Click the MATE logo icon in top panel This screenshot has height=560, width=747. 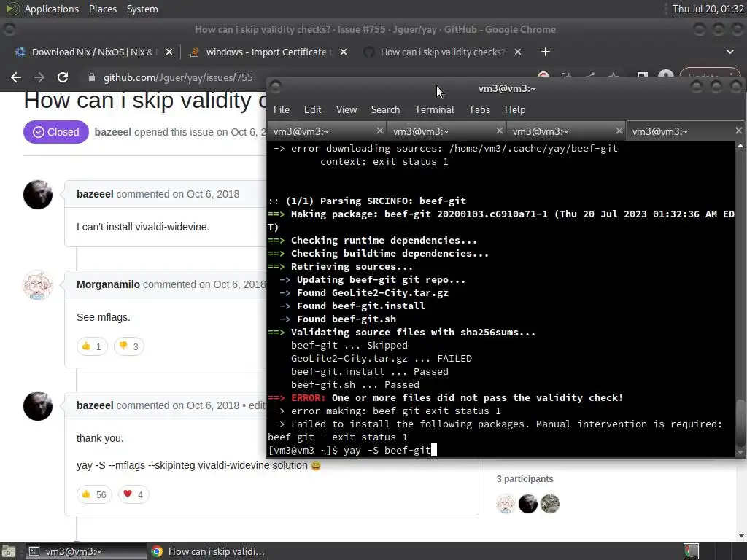(x=12, y=9)
